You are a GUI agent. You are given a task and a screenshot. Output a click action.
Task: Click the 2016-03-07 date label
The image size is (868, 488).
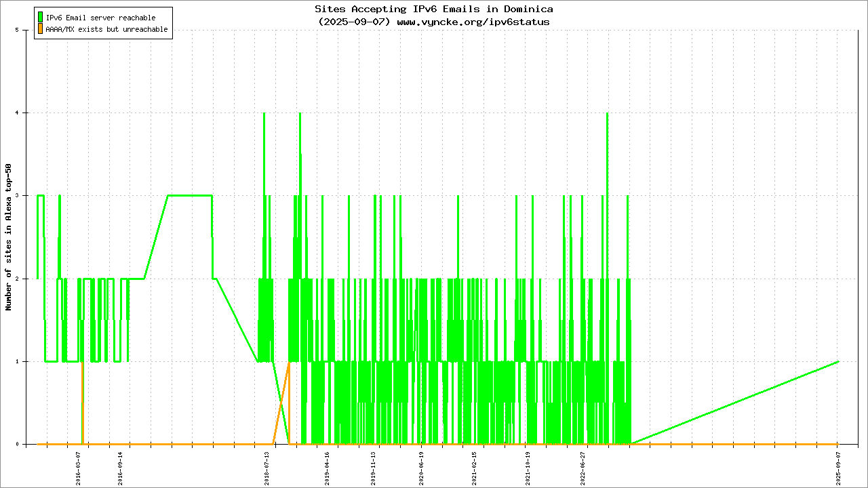[x=79, y=468]
